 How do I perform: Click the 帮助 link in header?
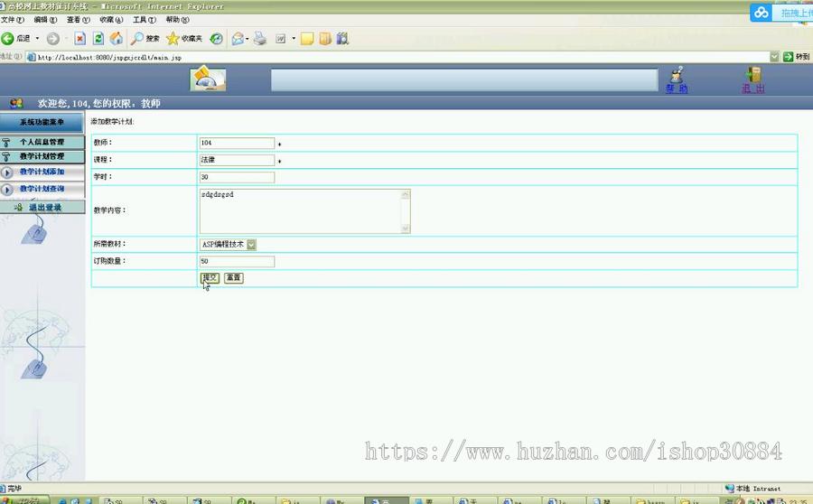tap(677, 89)
